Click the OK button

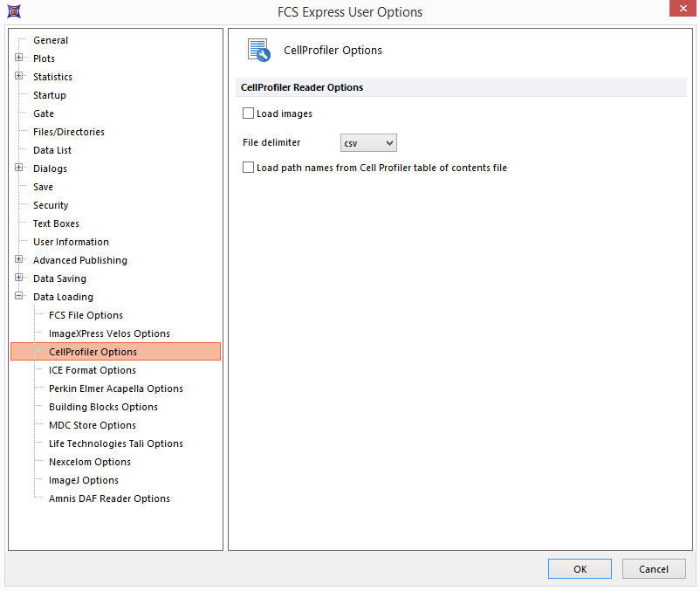[x=580, y=569]
